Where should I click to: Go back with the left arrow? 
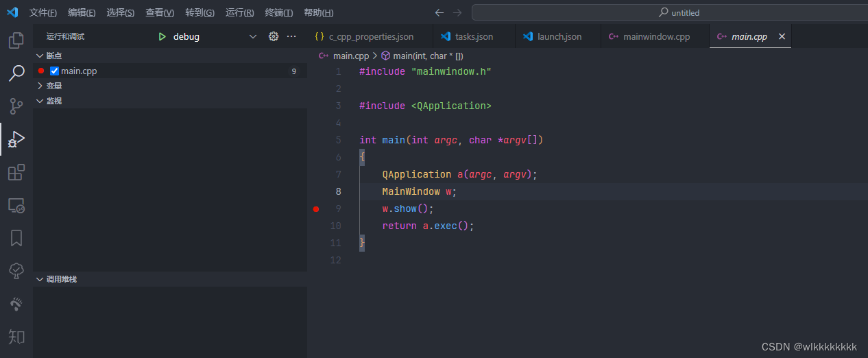coord(439,12)
